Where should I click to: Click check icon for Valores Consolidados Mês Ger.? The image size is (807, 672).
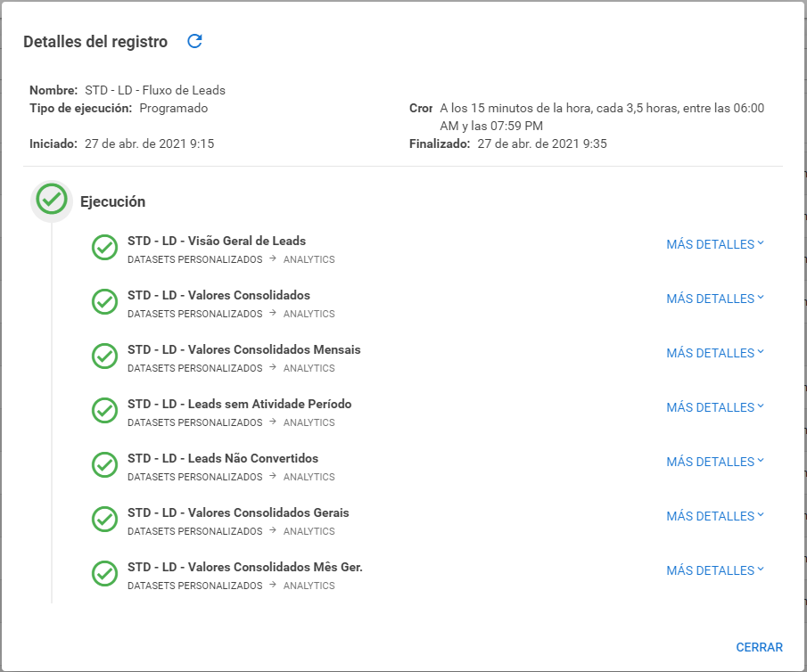(104, 574)
